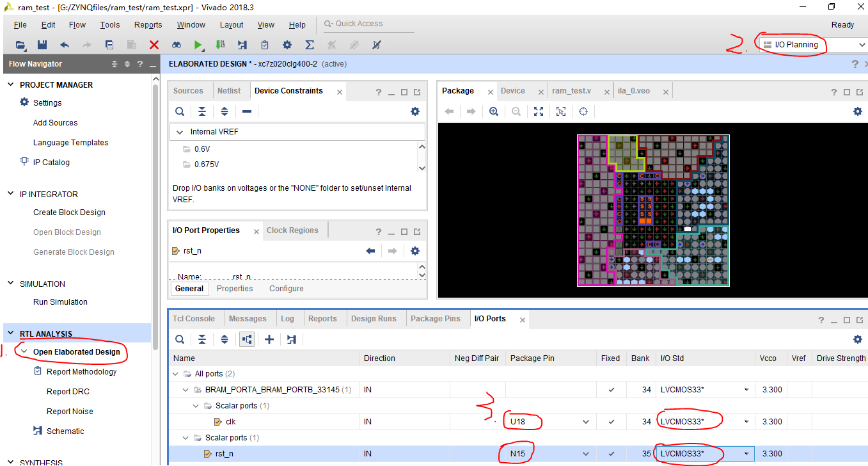Open I/O Std dropdown for rst_n
868x466 pixels.
click(x=746, y=454)
